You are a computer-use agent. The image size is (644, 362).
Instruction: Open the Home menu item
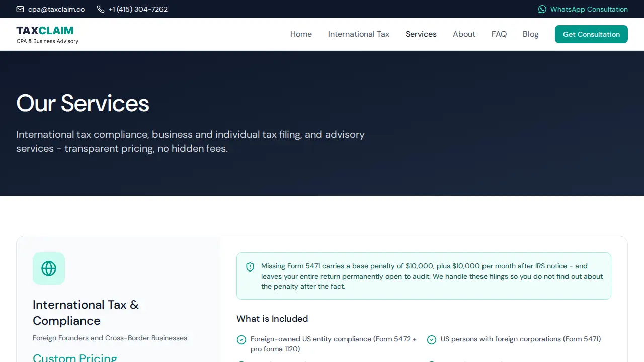click(301, 34)
